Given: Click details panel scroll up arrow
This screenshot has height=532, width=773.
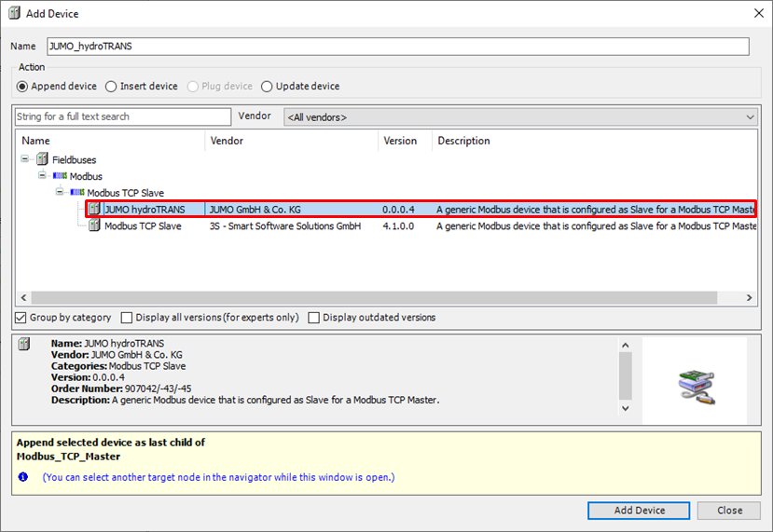Looking at the screenshot, I should pyautogui.click(x=626, y=346).
